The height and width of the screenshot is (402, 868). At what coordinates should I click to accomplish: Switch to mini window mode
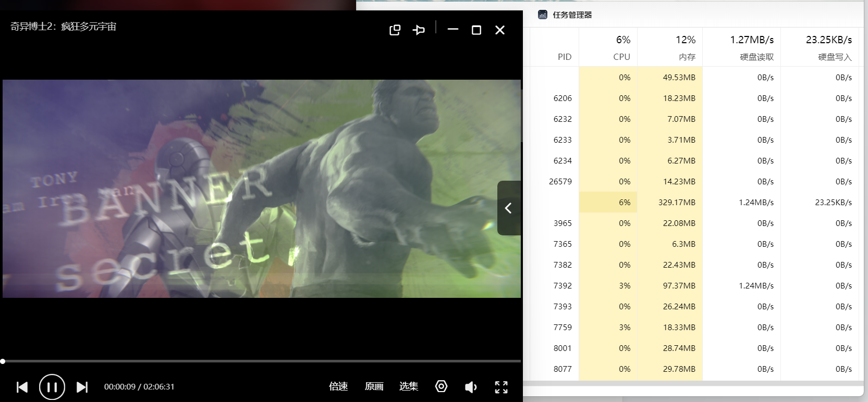click(395, 30)
